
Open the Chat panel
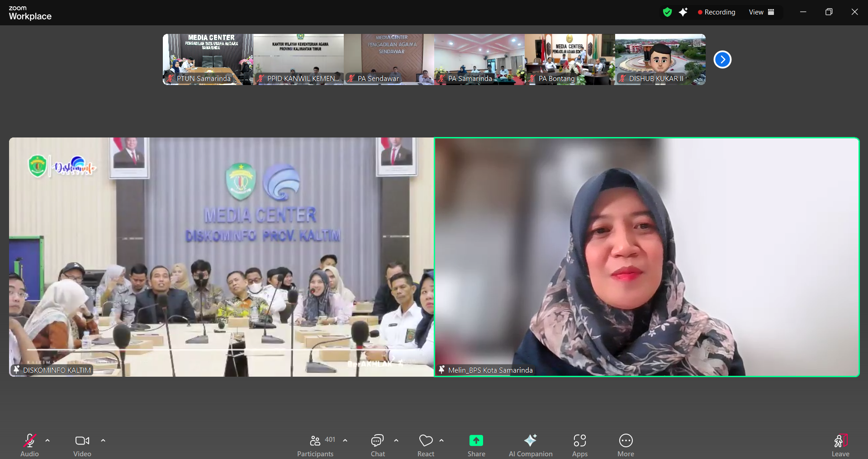(x=378, y=445)
